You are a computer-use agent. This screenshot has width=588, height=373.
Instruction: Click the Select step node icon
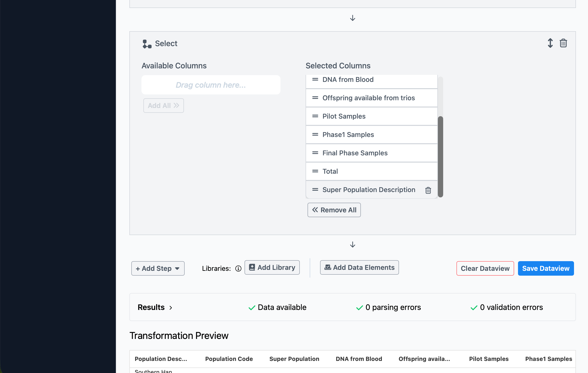point(147,44)
